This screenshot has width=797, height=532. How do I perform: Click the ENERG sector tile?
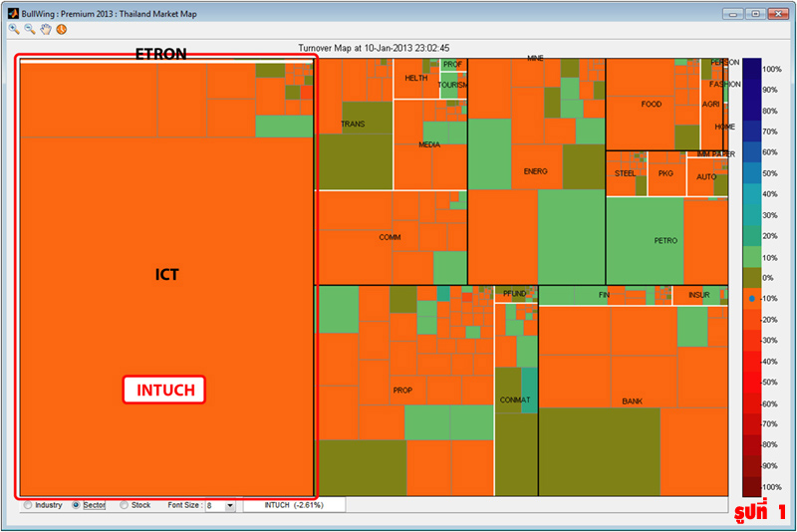(x=536, y=171)
